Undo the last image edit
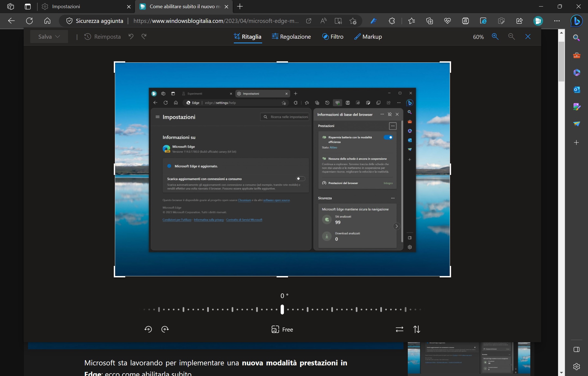This screenshot has height=376, width=588. click(131, 37)
